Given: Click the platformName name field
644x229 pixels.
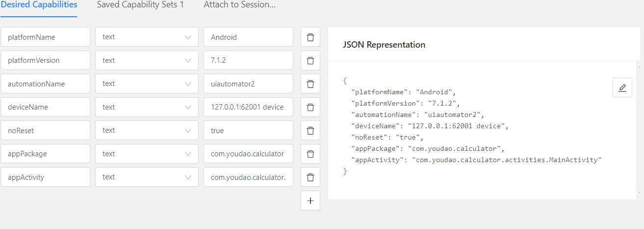Looking at the screenshot, I should [45, 37].
